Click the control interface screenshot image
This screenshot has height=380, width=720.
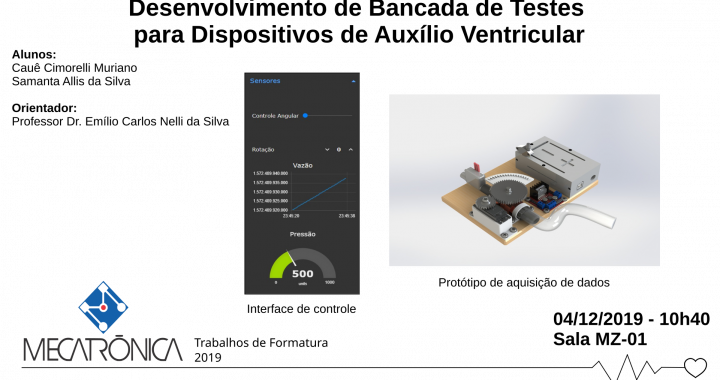(302, 183)
